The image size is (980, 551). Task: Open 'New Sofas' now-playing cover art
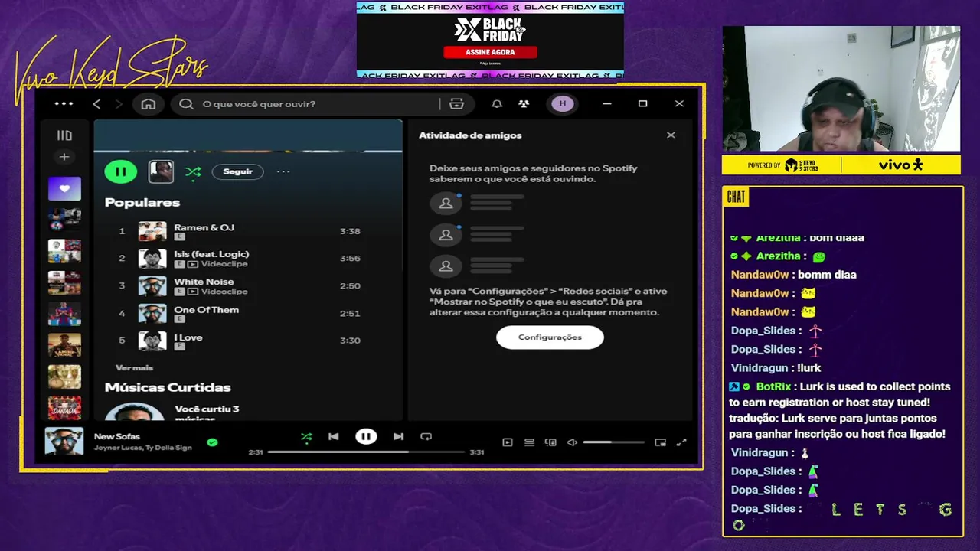pyautogui.click(x=64, y=442)
